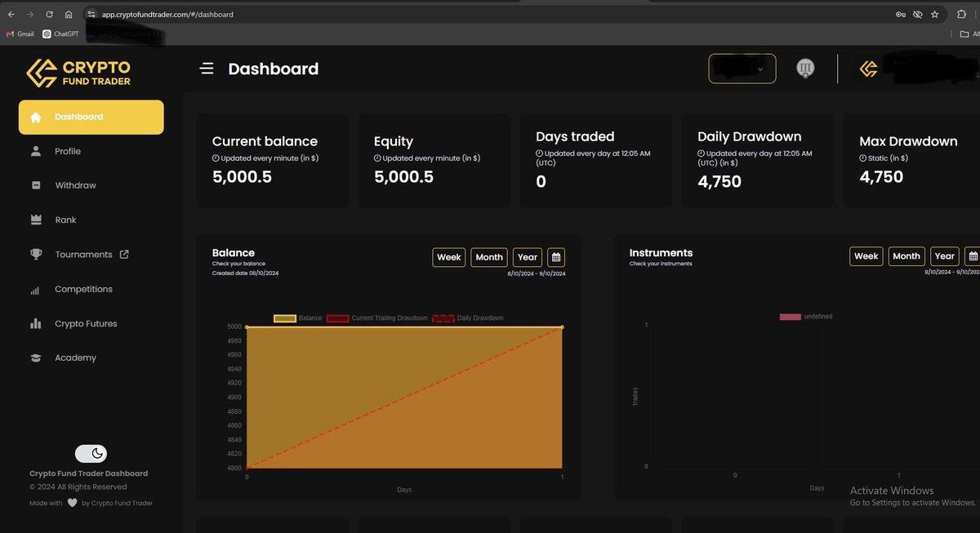Open Profile via the person icon

[x=36, y=150]
